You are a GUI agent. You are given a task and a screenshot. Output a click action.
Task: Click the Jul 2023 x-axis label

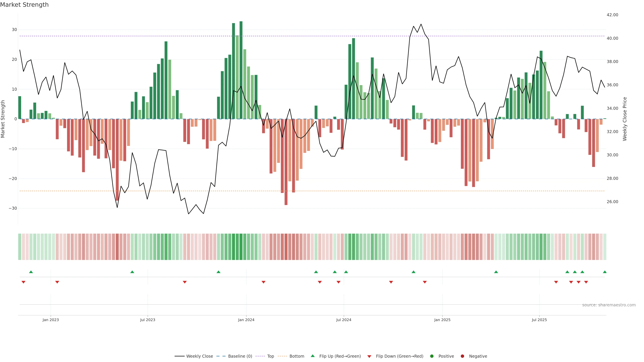click(148, 320)
